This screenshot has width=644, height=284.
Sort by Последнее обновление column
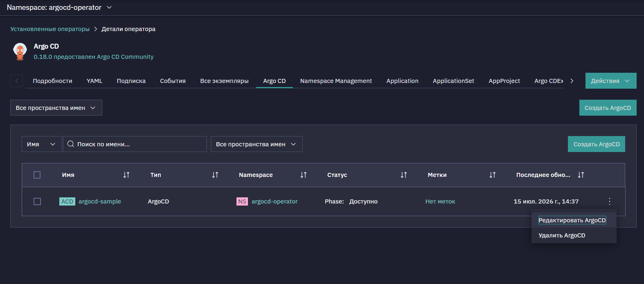[581, 175]
